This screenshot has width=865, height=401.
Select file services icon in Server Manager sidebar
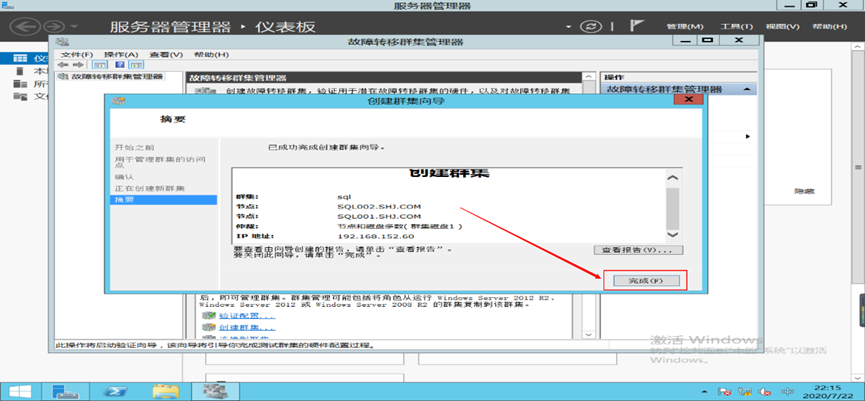coord(20,97)
